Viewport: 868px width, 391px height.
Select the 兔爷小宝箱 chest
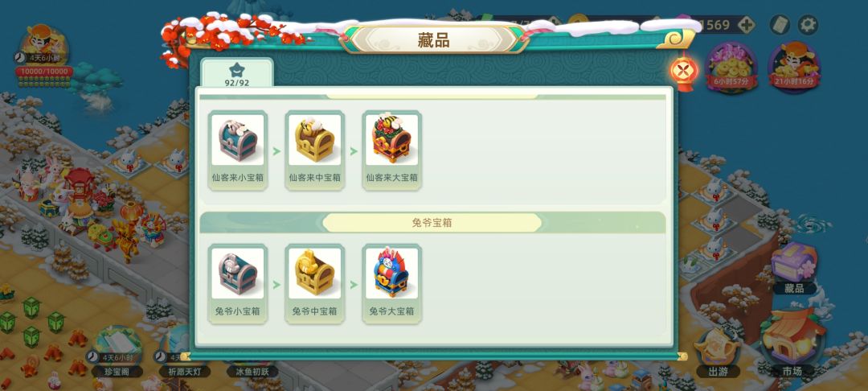pos(237,283)
